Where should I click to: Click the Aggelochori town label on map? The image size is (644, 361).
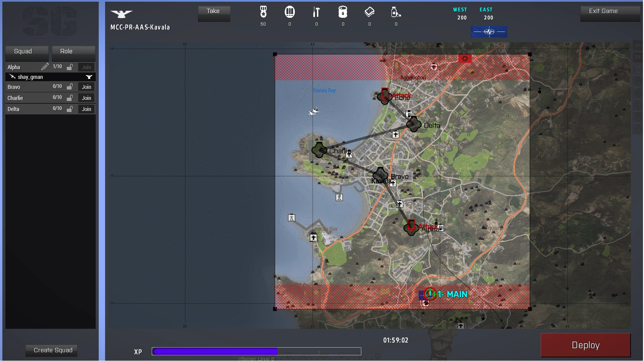click(413, 78)
